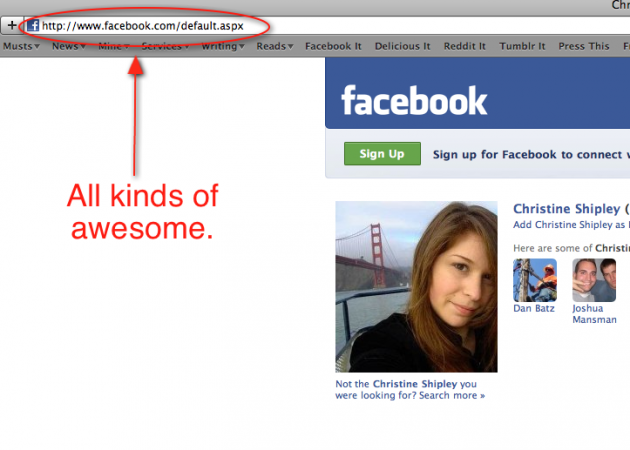Click the Tumblr It bookmarklet

point(522,46)
